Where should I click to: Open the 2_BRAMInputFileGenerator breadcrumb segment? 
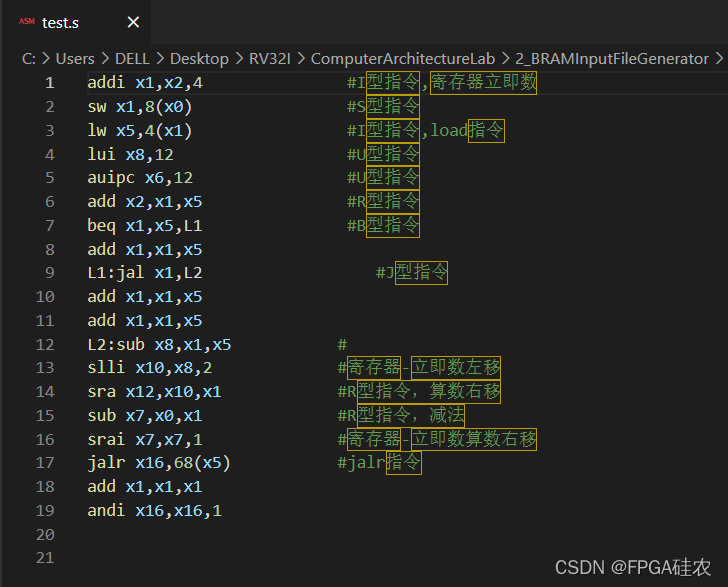[x=612, y=59]
